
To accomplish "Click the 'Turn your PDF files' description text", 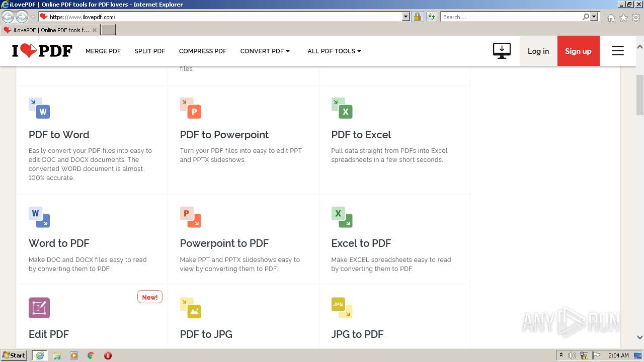I will (241, 155).
